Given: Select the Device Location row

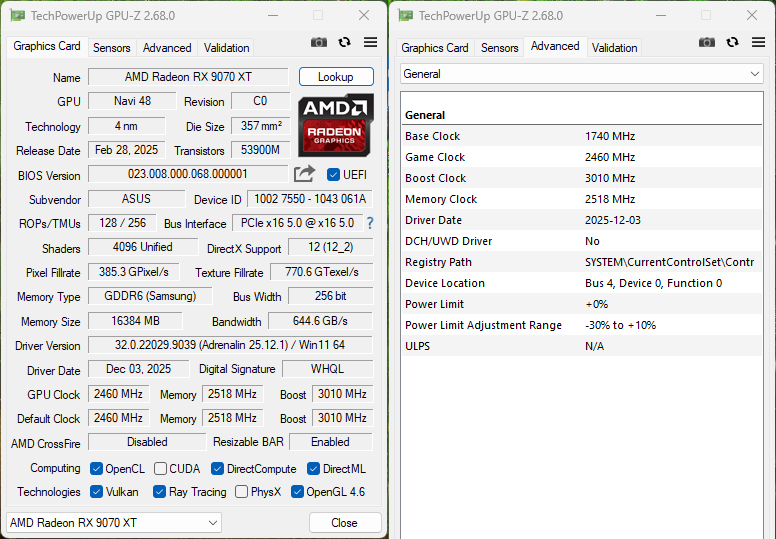Looking at the screenshot, I should (x=582, y=283).
